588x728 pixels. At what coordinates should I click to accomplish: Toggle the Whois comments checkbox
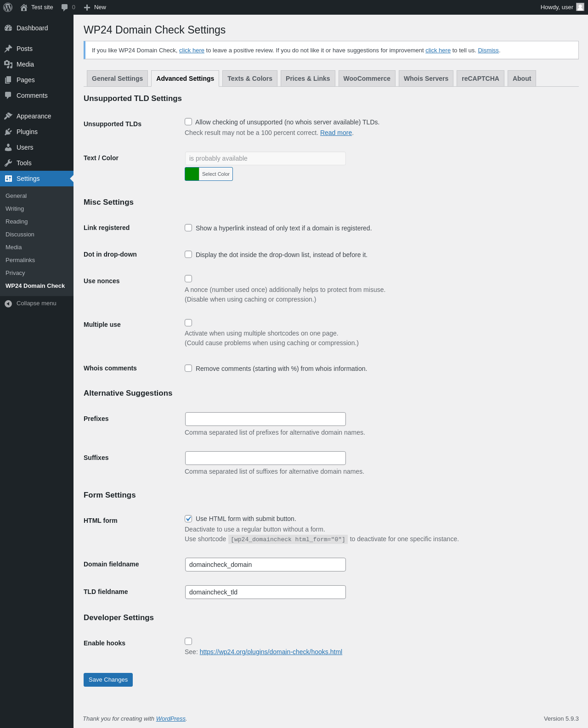(x=188, y=368)
